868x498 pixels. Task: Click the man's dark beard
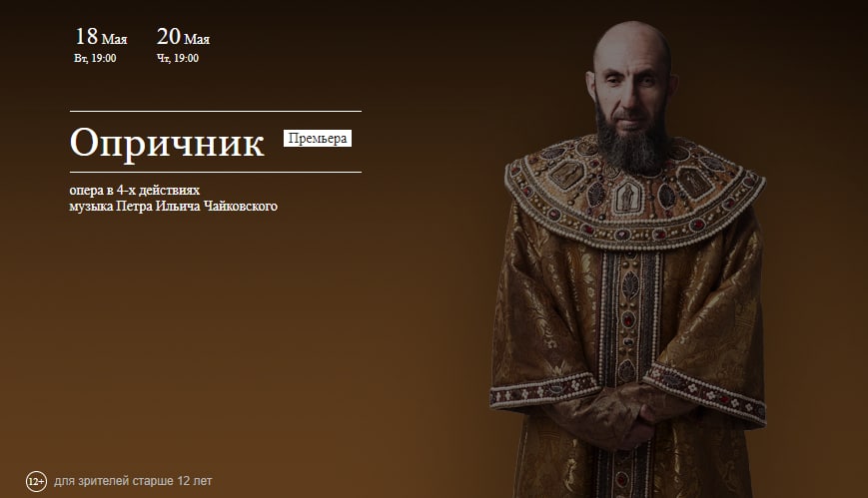tap(632, 144)
